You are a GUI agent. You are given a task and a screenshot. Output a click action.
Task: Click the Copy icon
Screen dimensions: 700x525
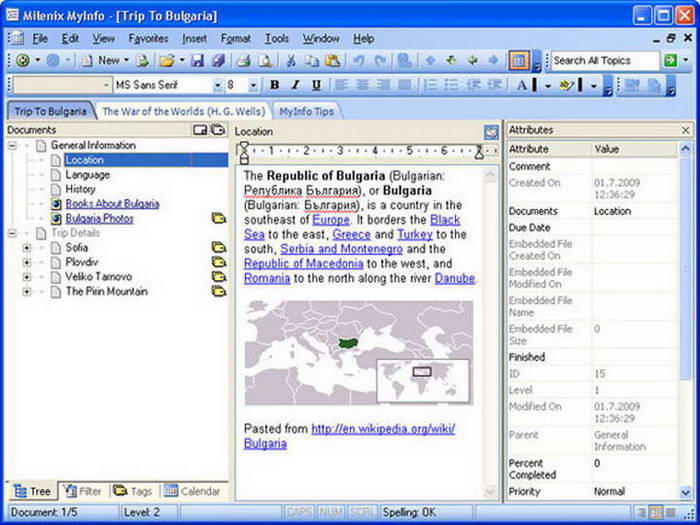coord(312,60)
